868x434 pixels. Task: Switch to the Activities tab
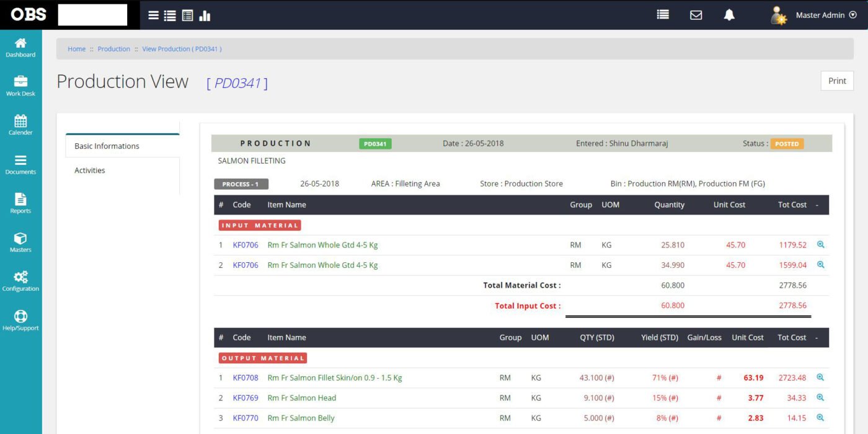coord(90,170)
